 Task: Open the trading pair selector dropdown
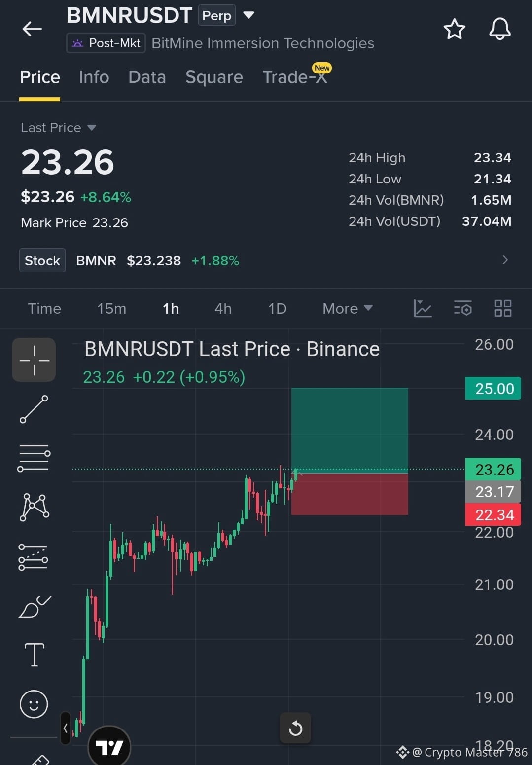pos(249,15)
